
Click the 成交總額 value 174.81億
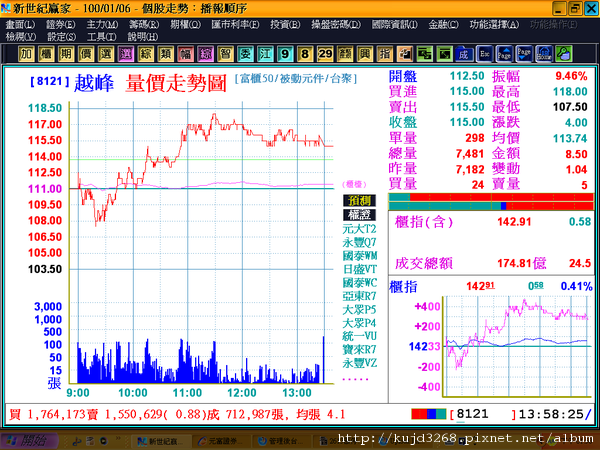tap(522, 263)
